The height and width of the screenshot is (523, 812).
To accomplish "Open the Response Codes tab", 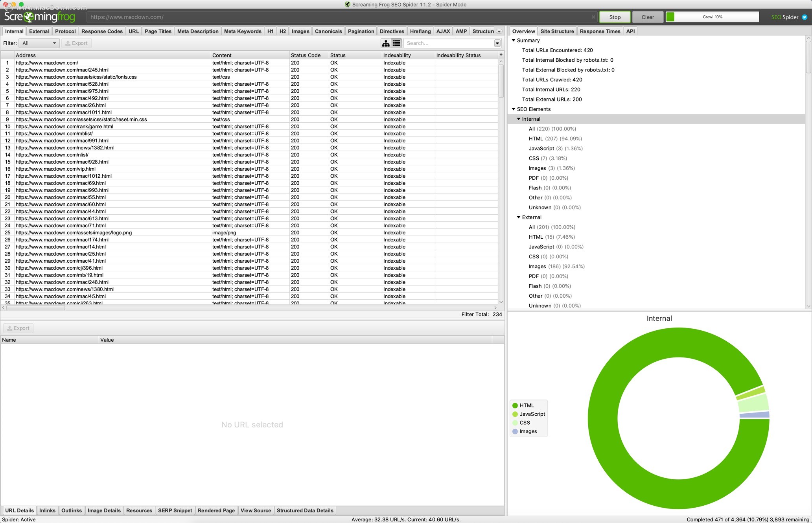I will click(x=102, y=31).
